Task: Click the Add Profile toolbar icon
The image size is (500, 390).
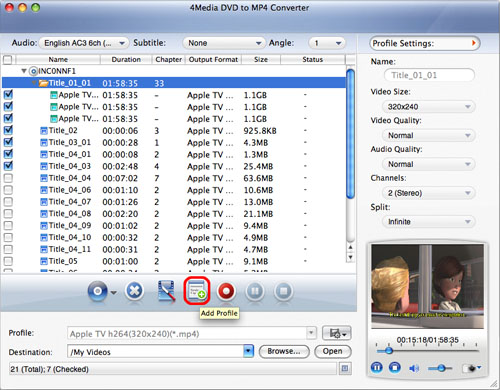Action: click(197, 291)
